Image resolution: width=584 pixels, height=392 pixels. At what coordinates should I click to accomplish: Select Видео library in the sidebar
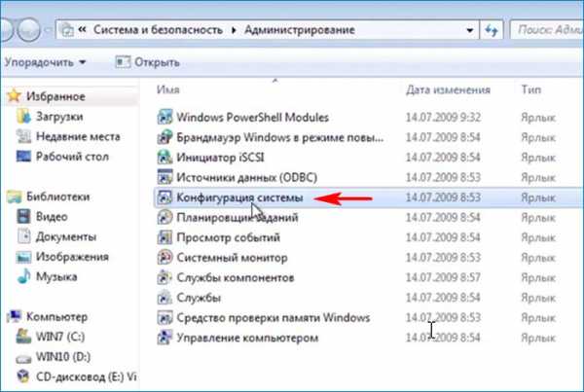52,217
